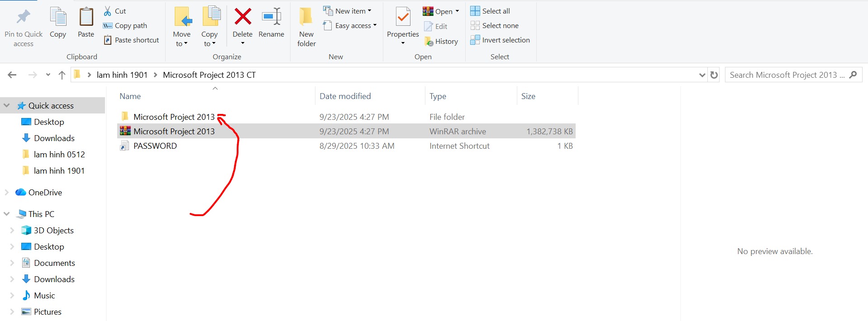This screenshot has width=868, height=321.
Task: Click the Pin to Quick access icon
Action: tap(23, 17)
